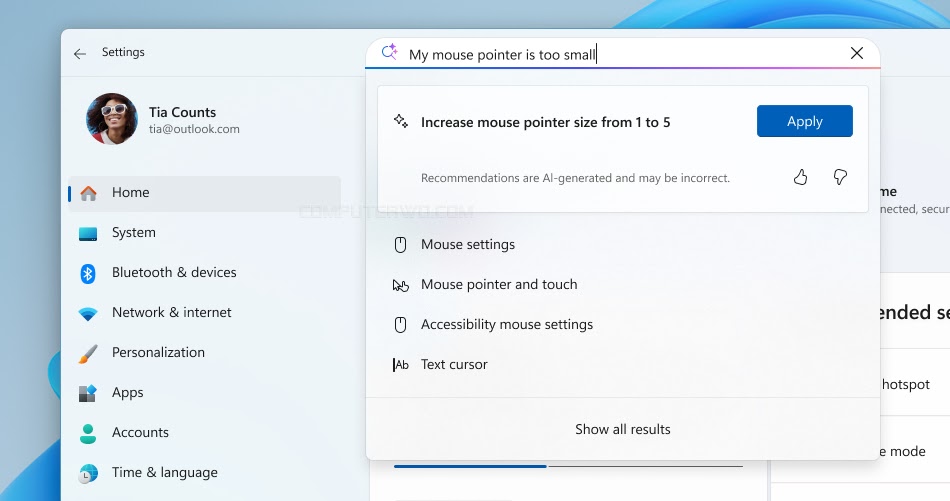Click the progress bar below the results

click(x=568, y=466)
